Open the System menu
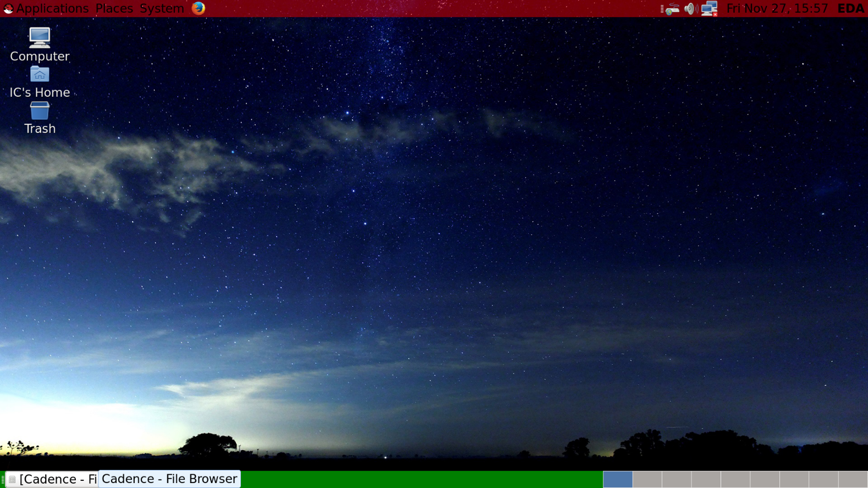 (x=162, y=9)
